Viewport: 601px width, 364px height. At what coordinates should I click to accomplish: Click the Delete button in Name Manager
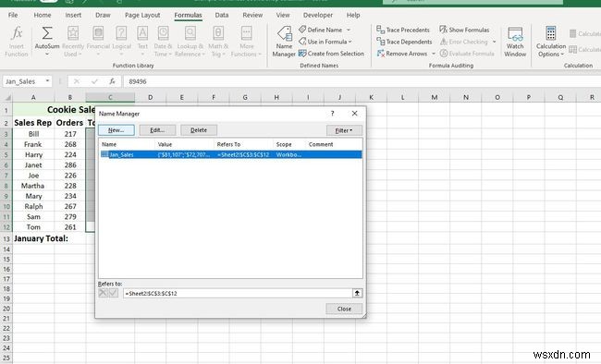pyautogui.click(x=199, y=130)
